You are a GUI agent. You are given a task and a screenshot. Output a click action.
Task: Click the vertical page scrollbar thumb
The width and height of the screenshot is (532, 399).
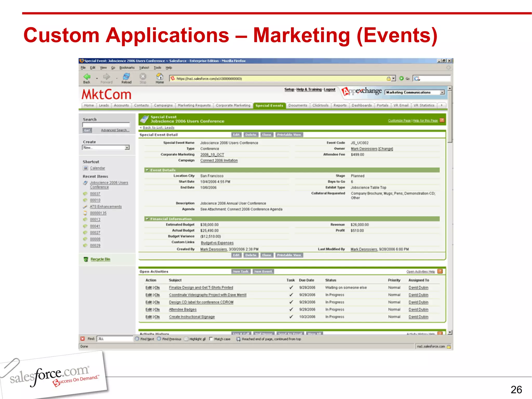(450, 117)
